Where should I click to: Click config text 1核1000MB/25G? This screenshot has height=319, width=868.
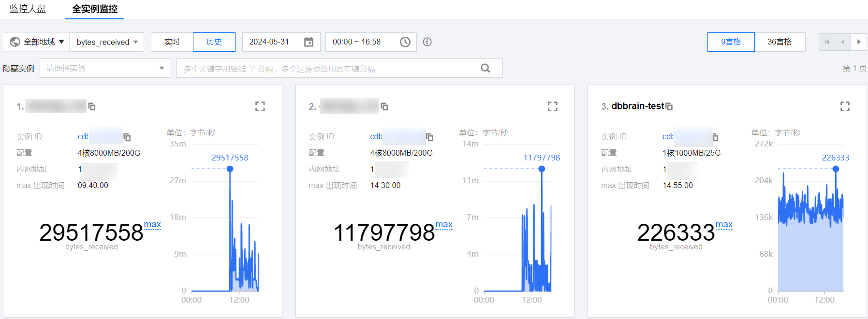tap(691, 153)
